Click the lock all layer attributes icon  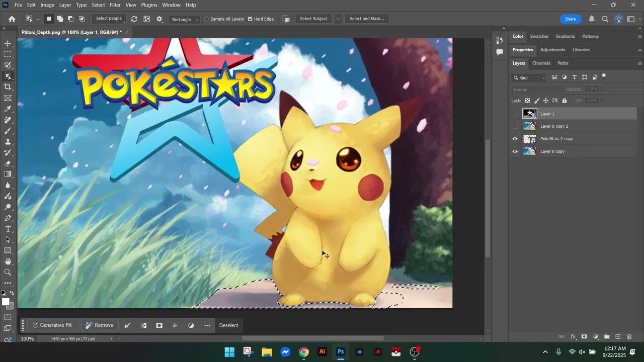point(565,101)
